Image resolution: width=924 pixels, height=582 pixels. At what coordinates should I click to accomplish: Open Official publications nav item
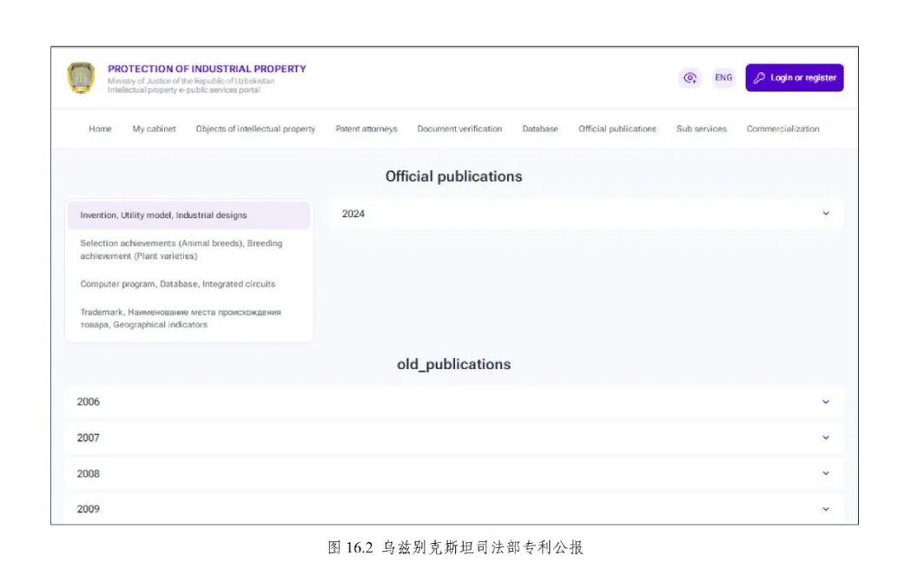(617, 129)
